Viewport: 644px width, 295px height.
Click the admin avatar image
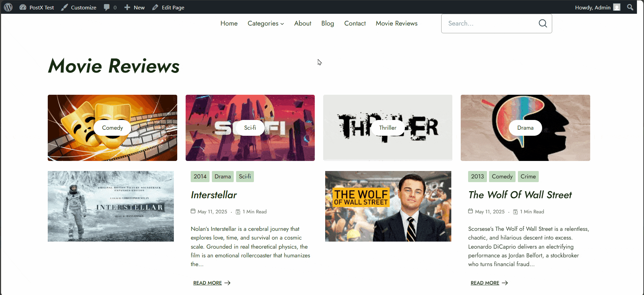tap(617, 7)
